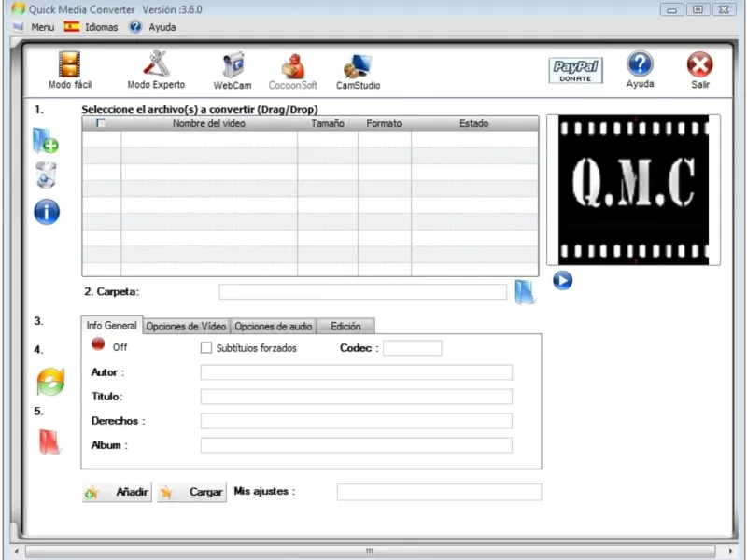Focus the Titulo text field

click(357, 397)
